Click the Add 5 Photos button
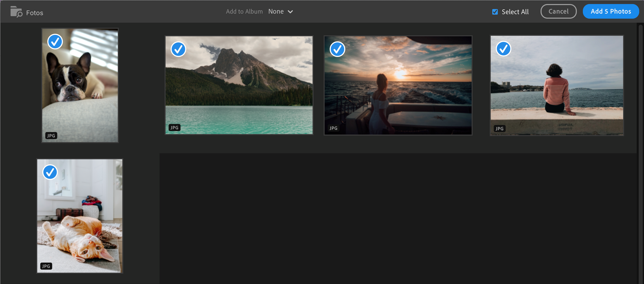Image resolution: width=644 pixels, height=284 pixels. 611,12
